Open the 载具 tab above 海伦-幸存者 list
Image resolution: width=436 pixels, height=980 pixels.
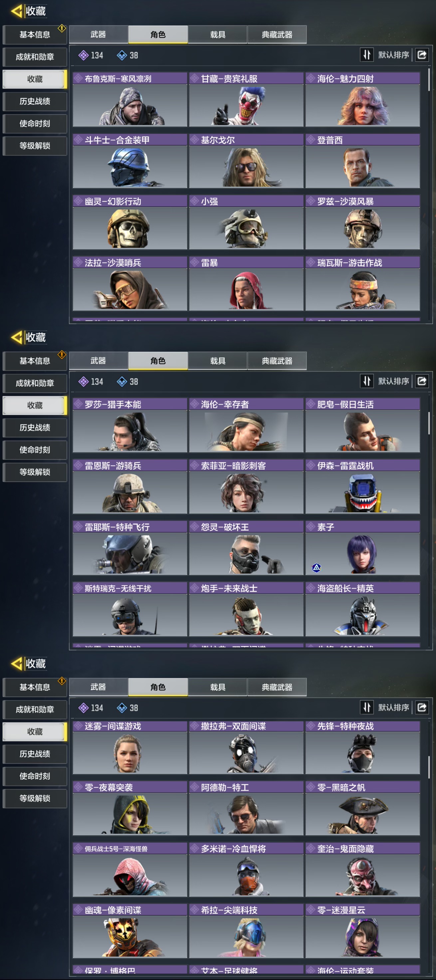pyautogui.click(x=218, y=361)
